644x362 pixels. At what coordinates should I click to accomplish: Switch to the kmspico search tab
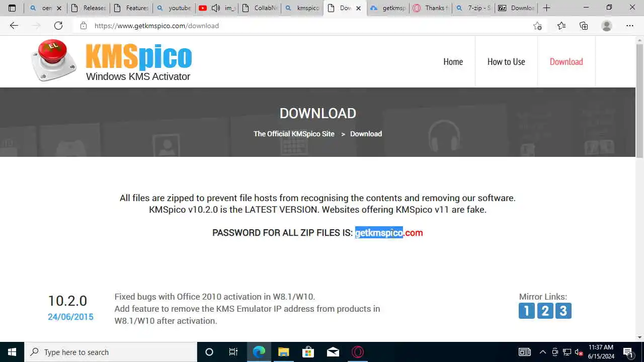pos(302,8)
